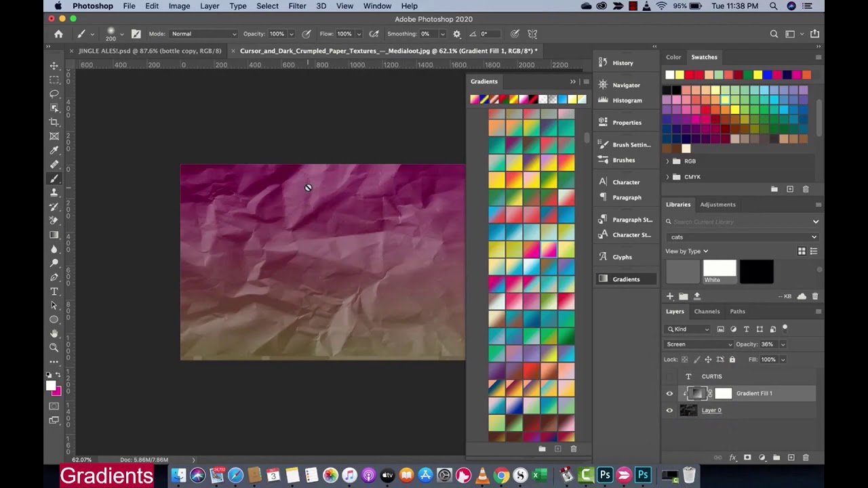This screenshot has width=868, height=488.
Task: Select the Lasso tool
Action: [54, 94]
